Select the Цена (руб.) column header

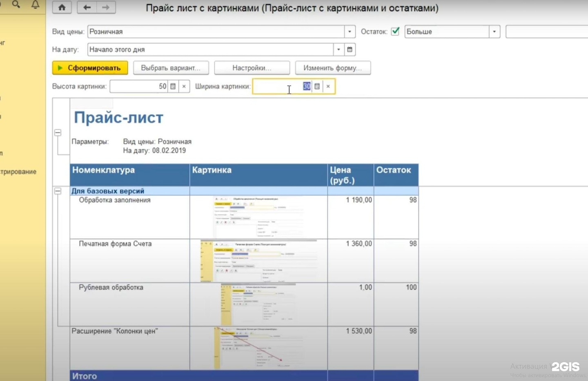(x=351, y=175)
